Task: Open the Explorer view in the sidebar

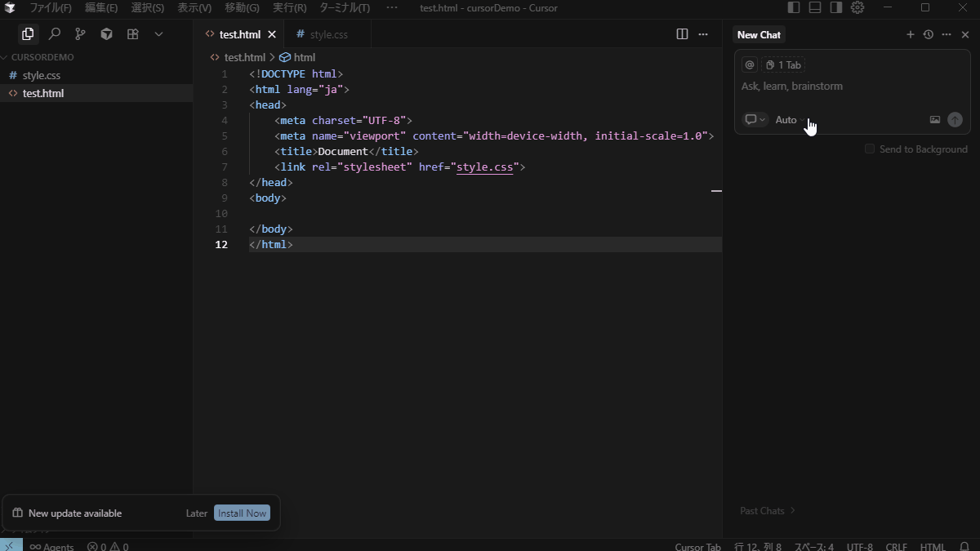Action: [28, 34]
